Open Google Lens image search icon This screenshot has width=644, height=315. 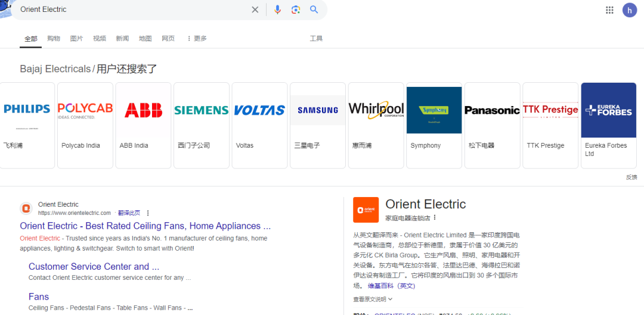(x=296, y=10)
